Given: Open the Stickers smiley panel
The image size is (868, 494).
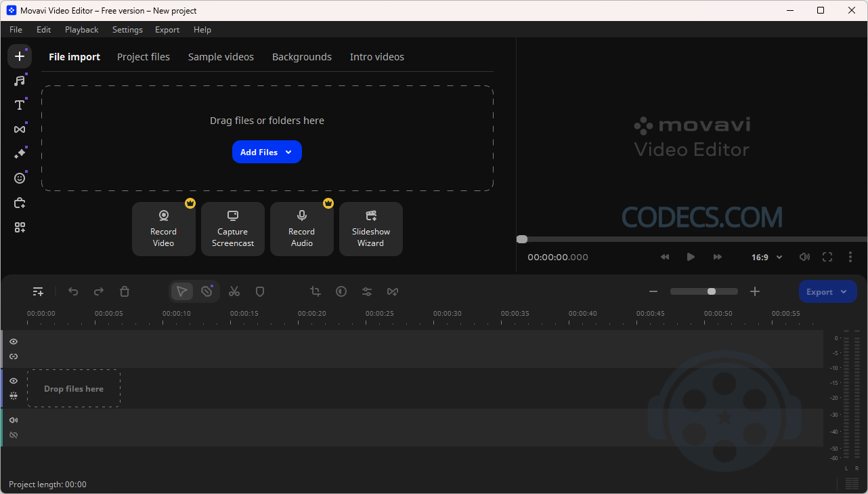Looking at the screenshot, I should [20, 178].
